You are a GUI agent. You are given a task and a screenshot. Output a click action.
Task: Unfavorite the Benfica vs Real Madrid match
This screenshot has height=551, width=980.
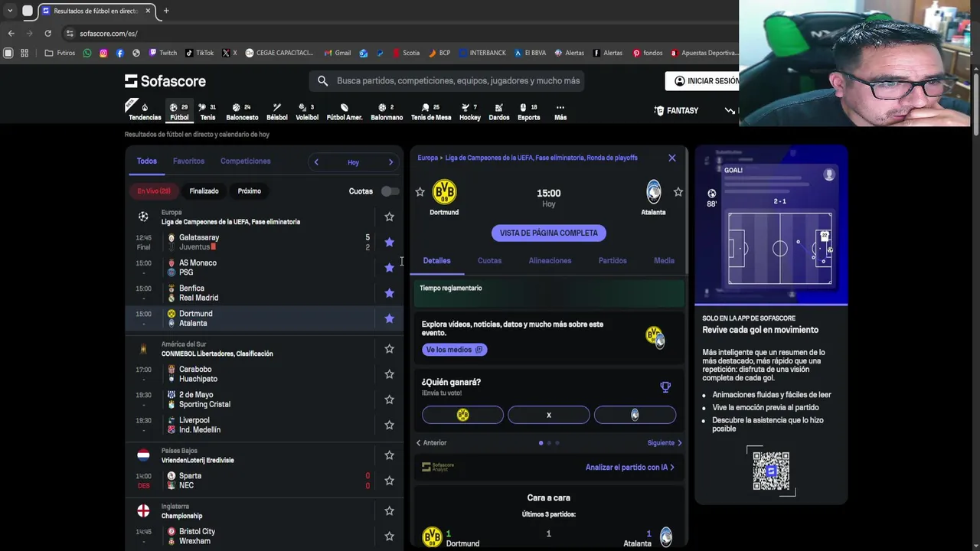click(389, 292)
